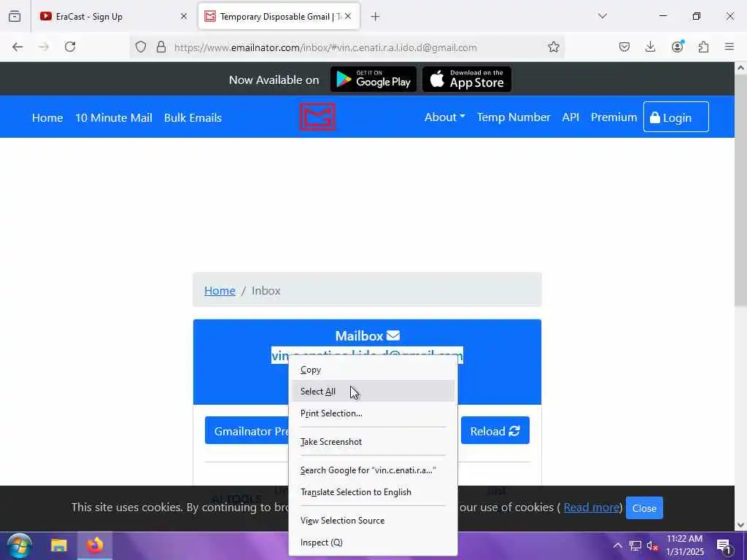Click the vertical scrollbar thumb
The height and width of the screenshot is (560, 747).
coord(740,190)
